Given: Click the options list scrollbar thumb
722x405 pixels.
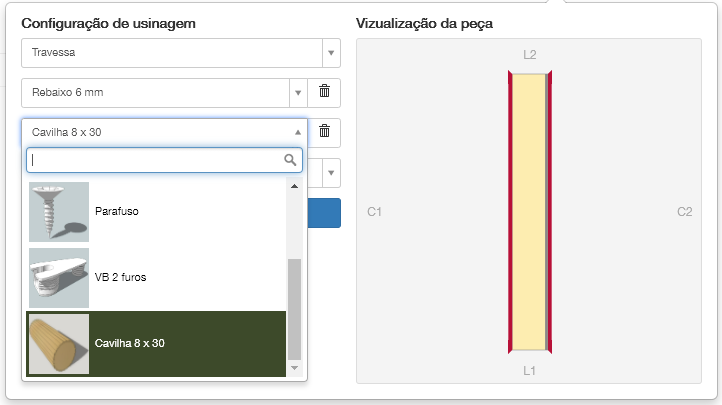Looking at the screenshot, I should click(x=294, y=308).
